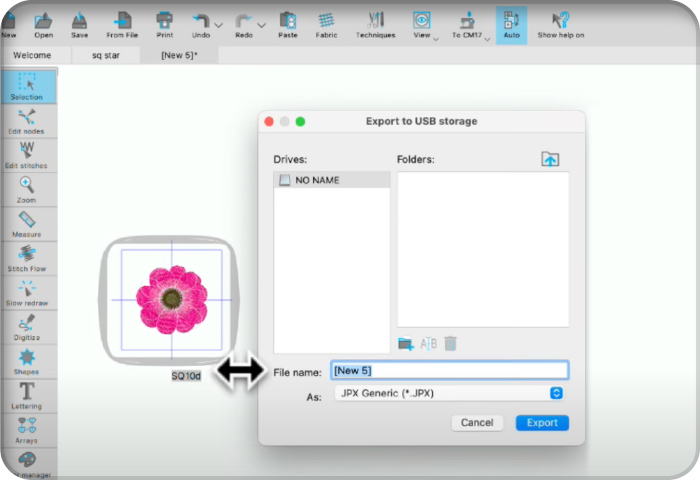Open the Undo history dropdown arrow
700x480 pixels.
click(x=220, y=24)
